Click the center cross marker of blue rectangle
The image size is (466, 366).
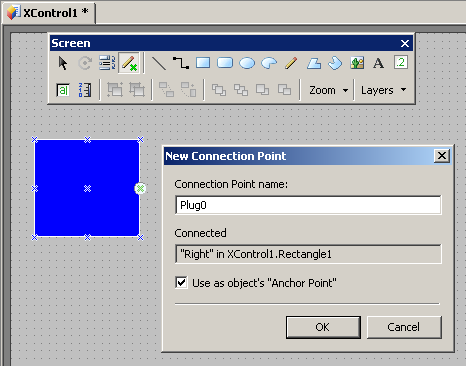click(x=87, y=189)
